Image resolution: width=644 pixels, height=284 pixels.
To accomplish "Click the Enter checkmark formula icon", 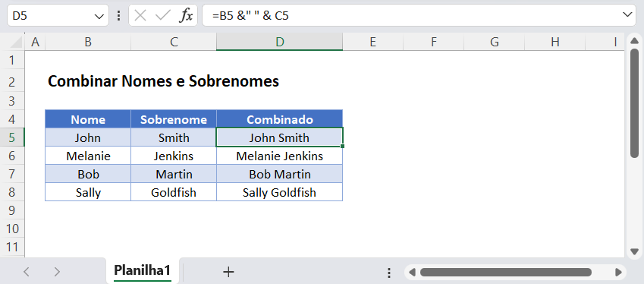I will click(162, 16).
